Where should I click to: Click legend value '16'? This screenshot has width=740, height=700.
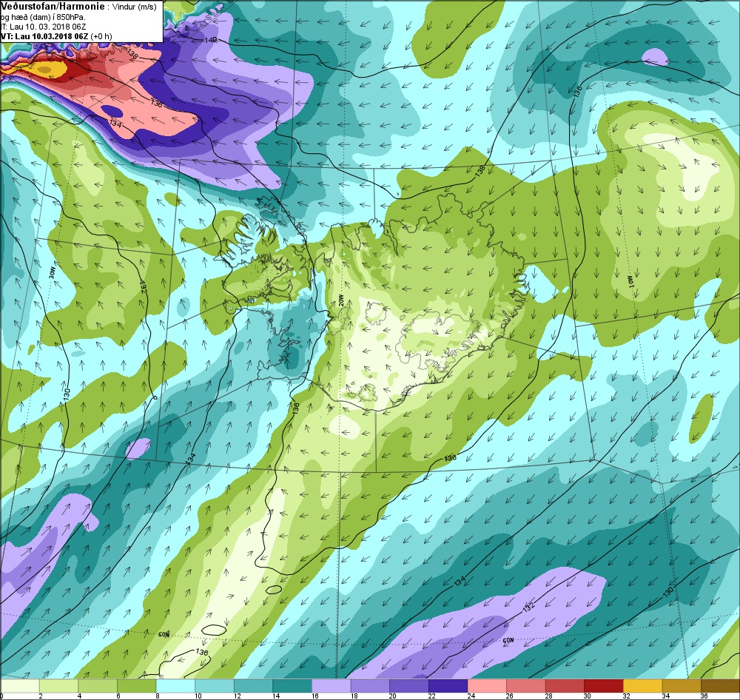click(x=314, y=696)
